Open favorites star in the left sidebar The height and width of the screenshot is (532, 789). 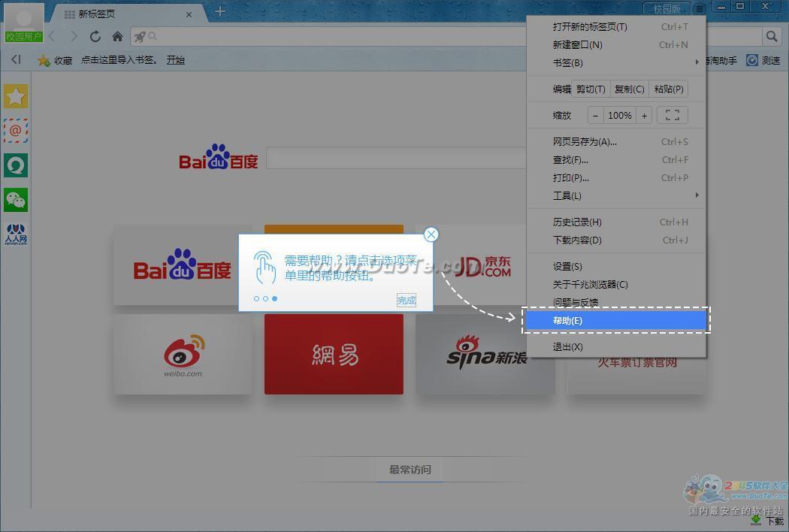(16, 96)
